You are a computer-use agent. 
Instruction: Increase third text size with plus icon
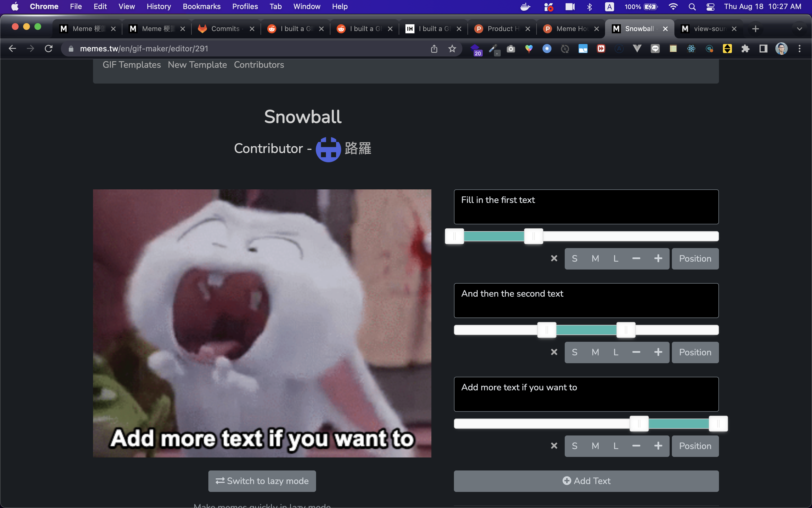[658, 446]
